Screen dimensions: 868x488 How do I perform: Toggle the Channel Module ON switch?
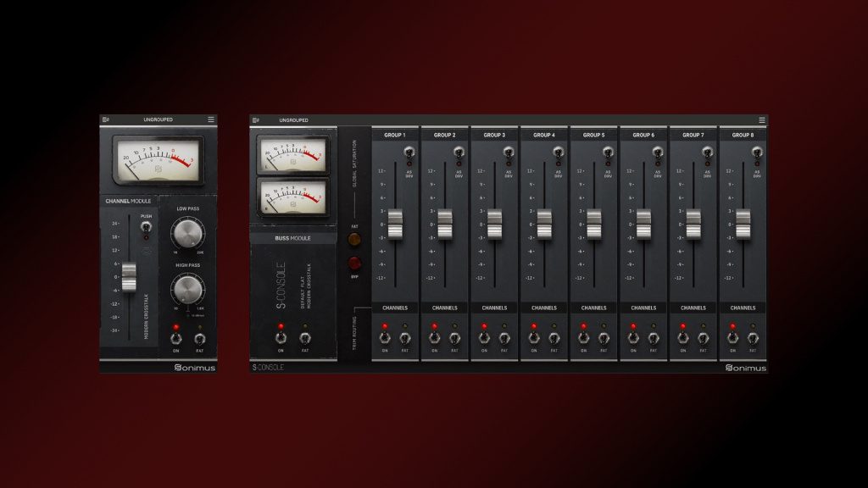click(x=176, y=337)
